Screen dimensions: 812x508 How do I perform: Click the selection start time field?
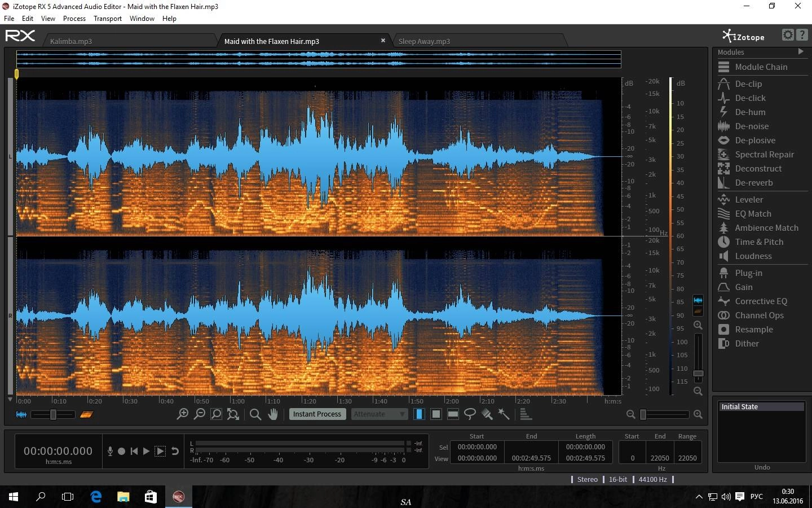pos(477,446)
